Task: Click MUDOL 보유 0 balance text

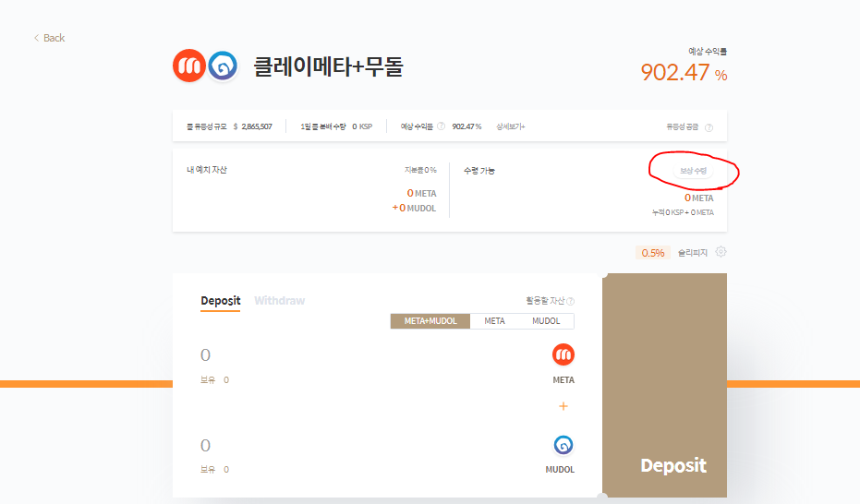Action: click(214, 470)
